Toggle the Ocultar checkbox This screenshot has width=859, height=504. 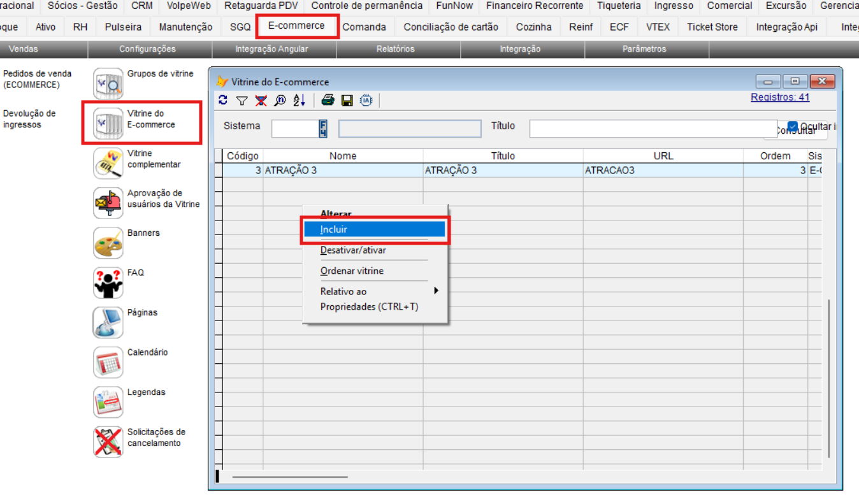[793, 126]
